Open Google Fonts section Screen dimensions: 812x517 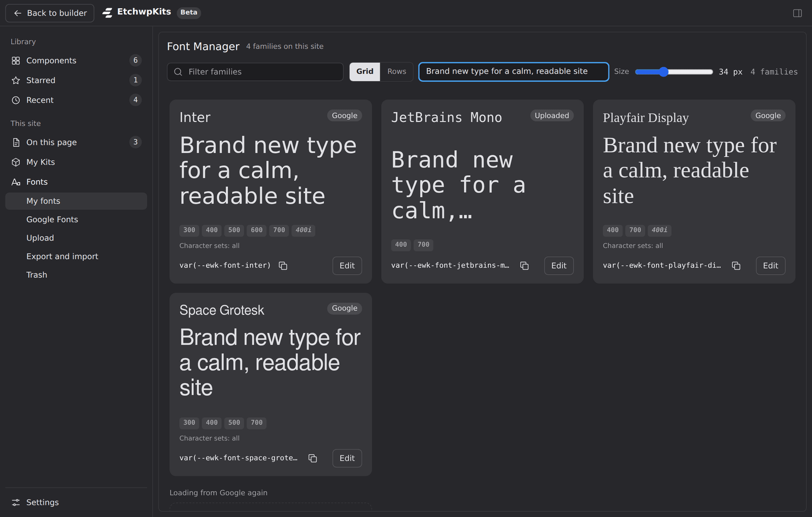[x=76, y=219]
